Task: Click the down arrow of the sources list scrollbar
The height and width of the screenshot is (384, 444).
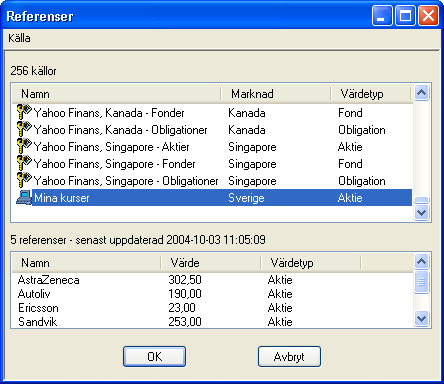Action: pyautogui.click(x=422, y=212)
